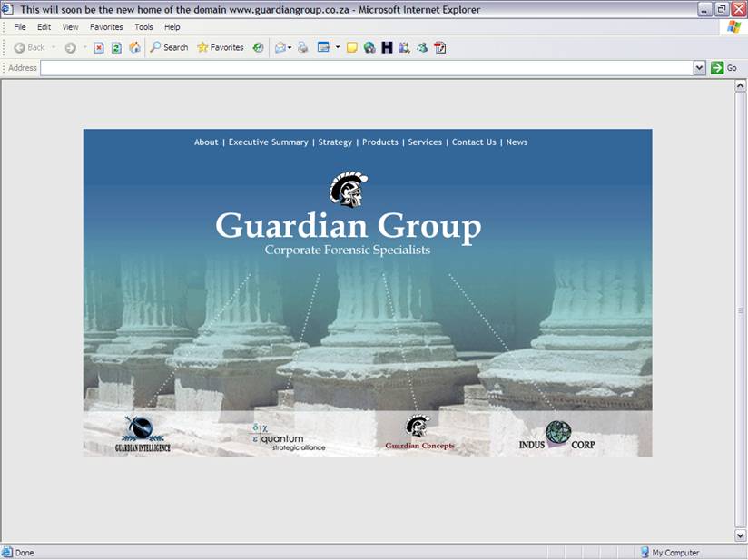Click the Guardian Intelligence logo
This screenshot has width=748, height=560.
[x=143, y=434]
